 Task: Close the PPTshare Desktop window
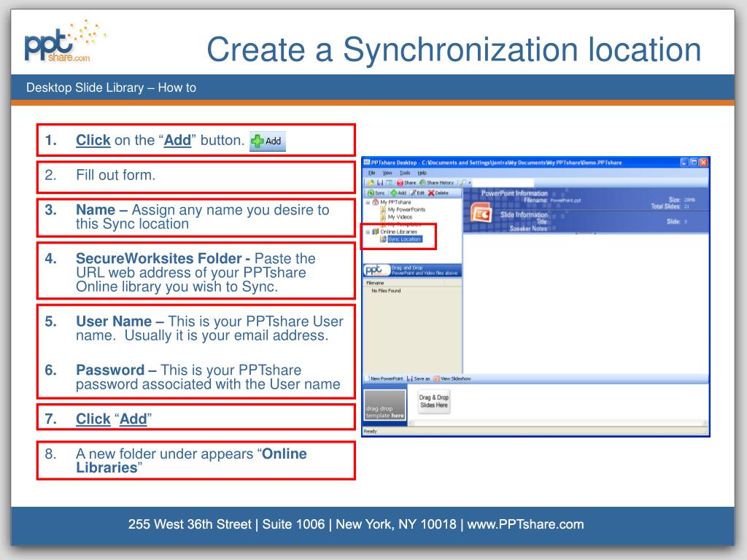[x=704, y=163]
